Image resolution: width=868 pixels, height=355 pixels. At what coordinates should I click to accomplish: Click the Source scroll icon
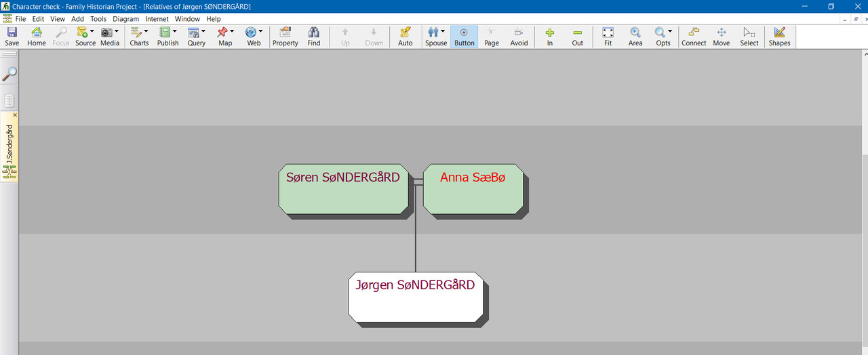click(82, 32)
